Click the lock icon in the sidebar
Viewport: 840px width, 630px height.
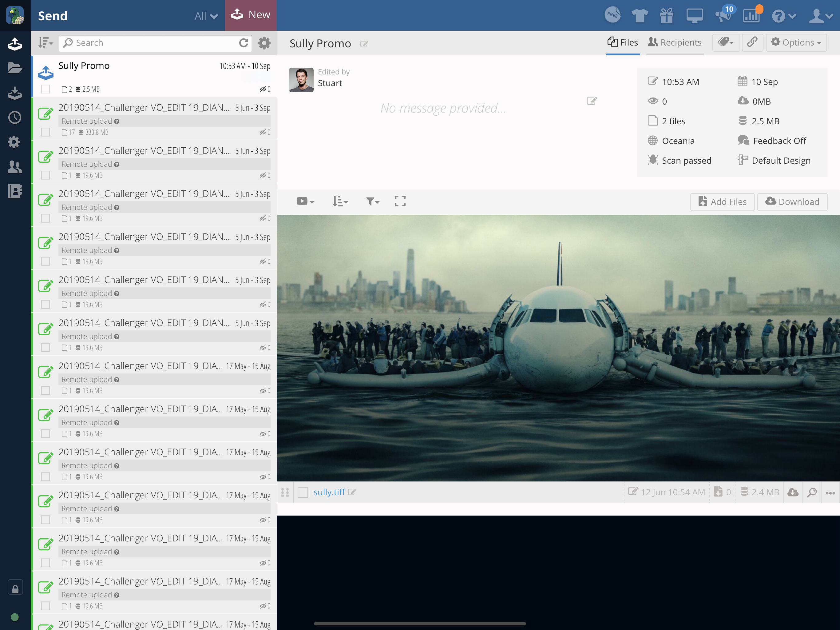(x=15, y=588)
